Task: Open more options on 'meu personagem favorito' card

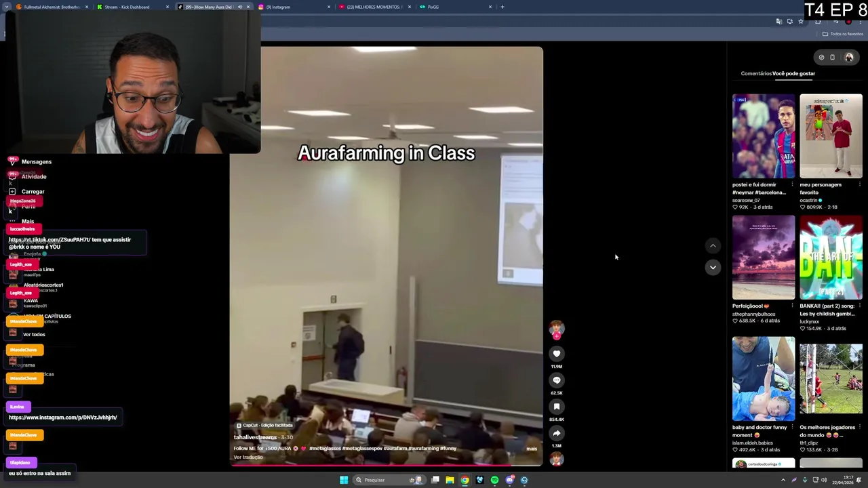Action: [859, 184]
